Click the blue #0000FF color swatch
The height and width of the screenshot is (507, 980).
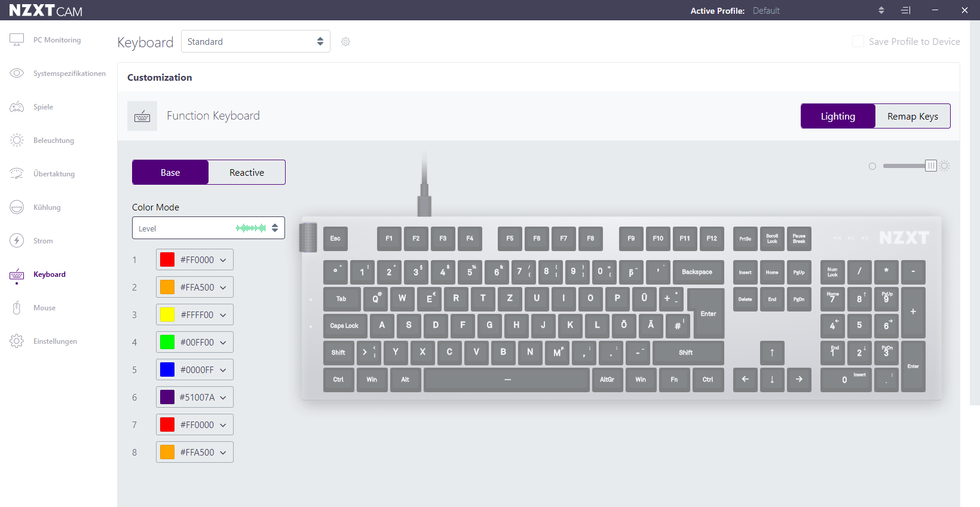[167, 369]
